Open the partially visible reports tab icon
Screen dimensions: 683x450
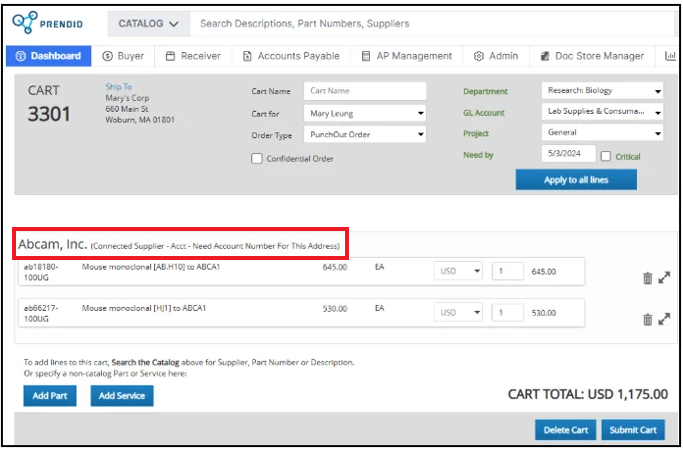point(669,56)
